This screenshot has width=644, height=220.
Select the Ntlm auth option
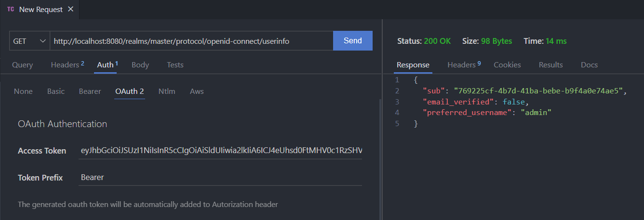pos(167,91)
